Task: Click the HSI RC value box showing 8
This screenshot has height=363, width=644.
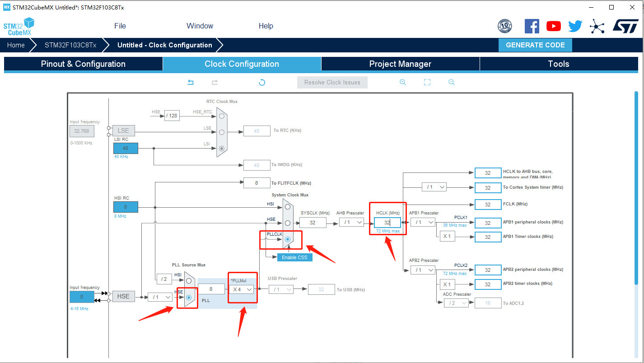Action: pos(126,207)
